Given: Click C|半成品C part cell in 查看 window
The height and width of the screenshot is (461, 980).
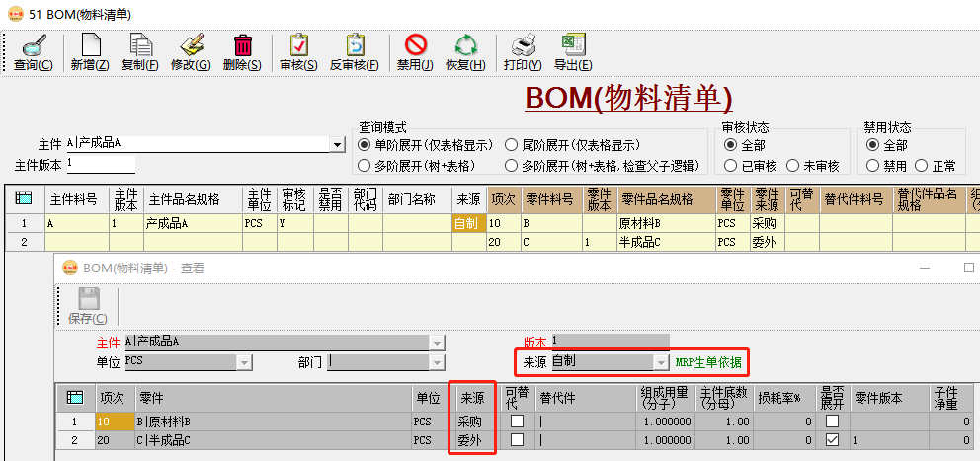Looking at the screenshot, I should (x=273, y=440).
